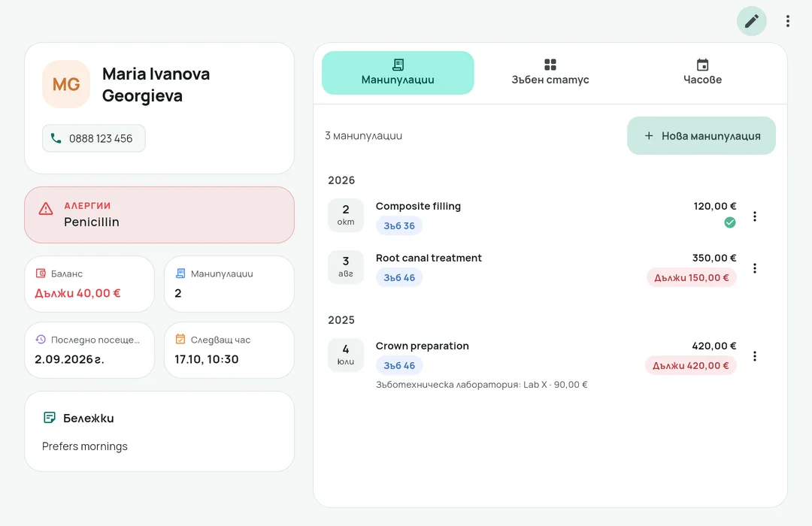Click the Crown preparation entry title

tap(422, 346)
